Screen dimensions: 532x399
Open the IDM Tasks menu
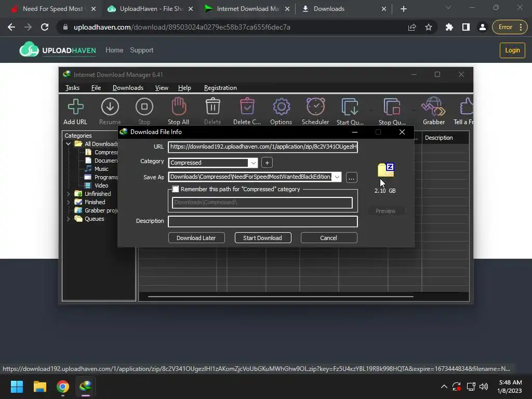point(72,88)
